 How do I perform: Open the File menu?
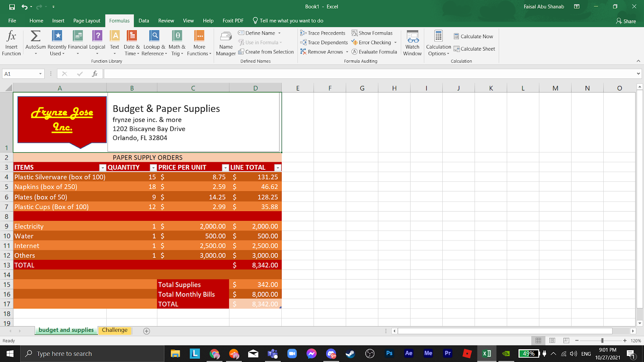click(12, 21)
